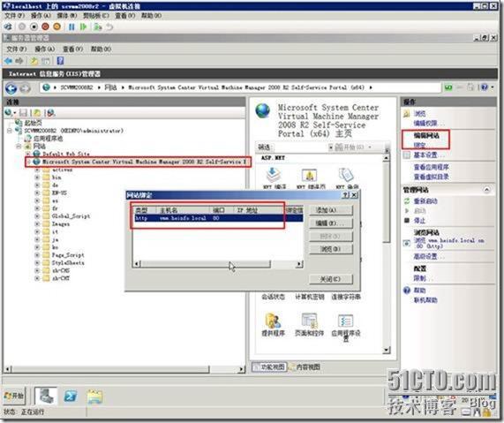
Task: Click 编辑 button in bindings dialog
Action: [x=331, y=223]
